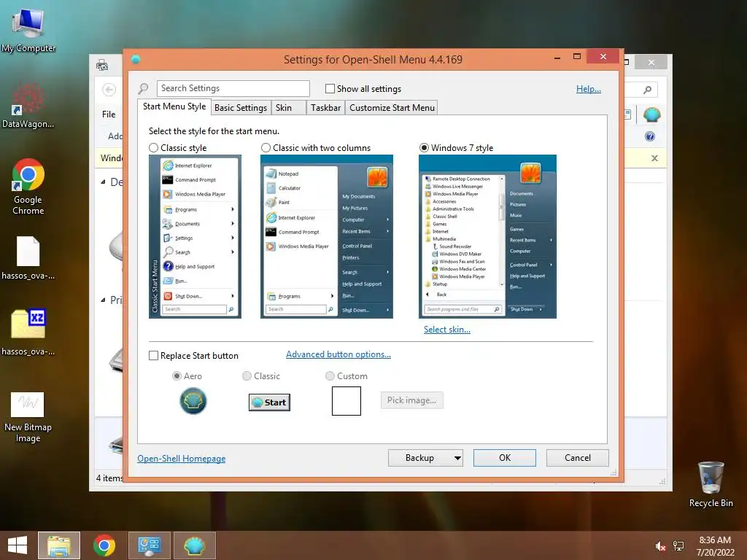
Task: Open the Skin tab
Action: tap(288, 108)
